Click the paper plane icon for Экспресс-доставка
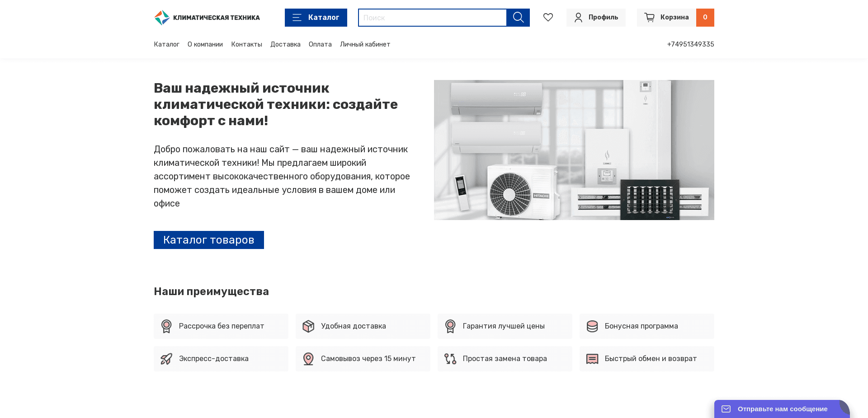868x418 pixels. pos(167,358)
